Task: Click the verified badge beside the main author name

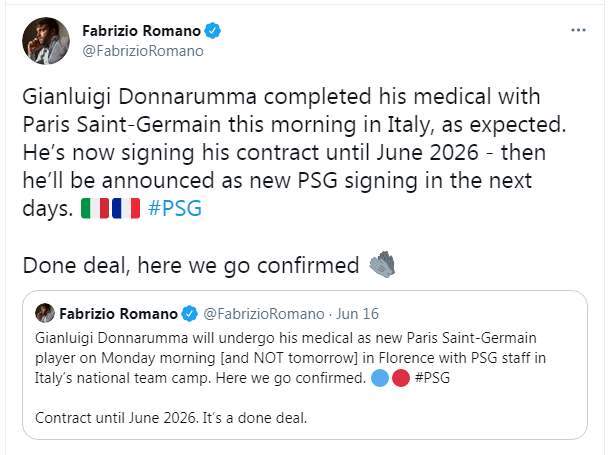Action: tap(211, 31)
